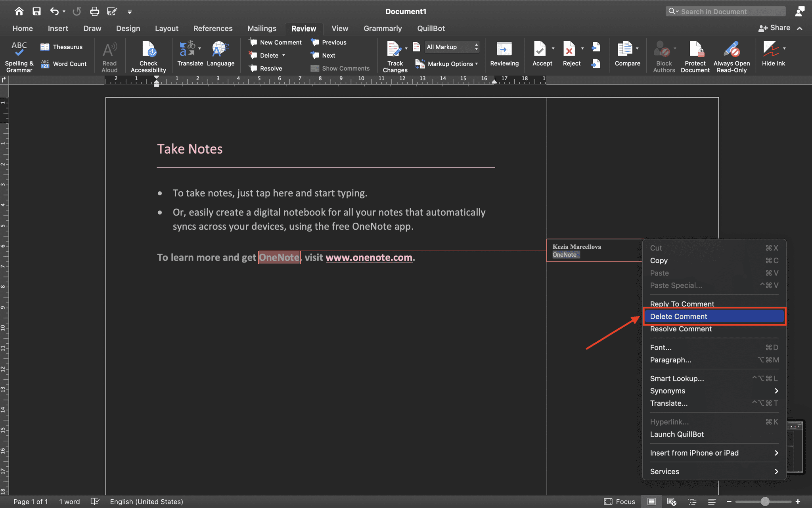This screenshot has height=508, width=812.
Task: Open the Thesaurus
Action: coord(62,46)
